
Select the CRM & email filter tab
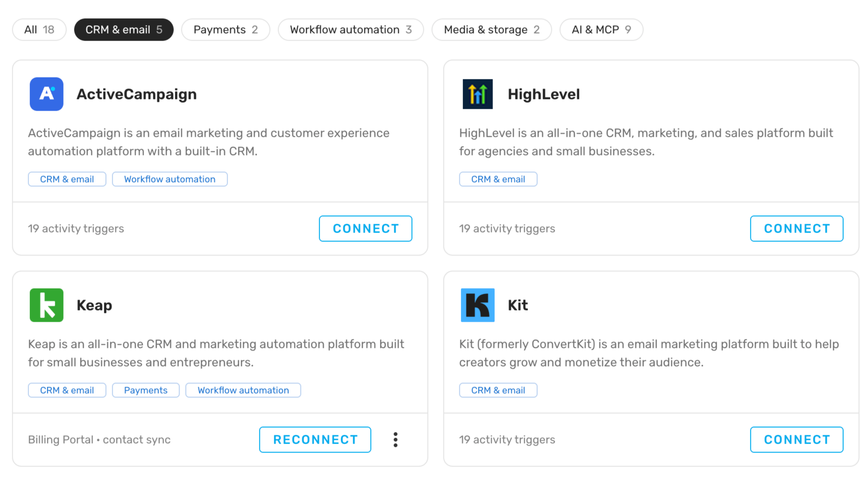[x=124, y=29]
